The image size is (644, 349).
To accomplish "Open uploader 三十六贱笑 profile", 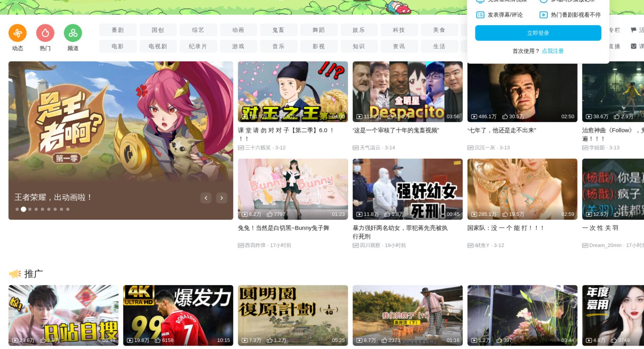I will [x=258, y=148].
